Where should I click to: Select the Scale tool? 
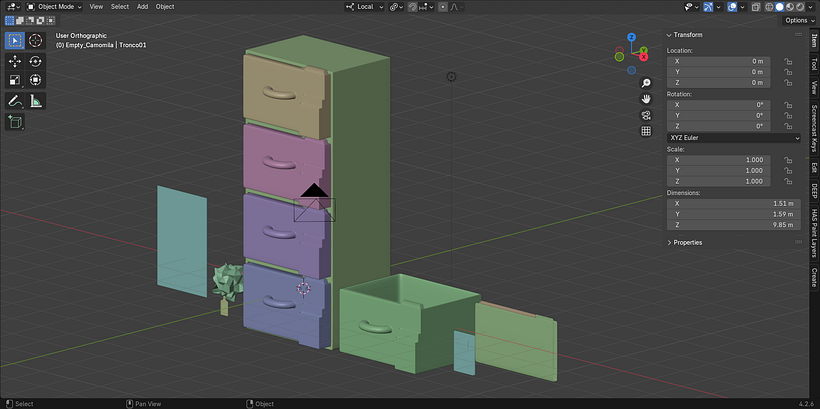(15, 80)
